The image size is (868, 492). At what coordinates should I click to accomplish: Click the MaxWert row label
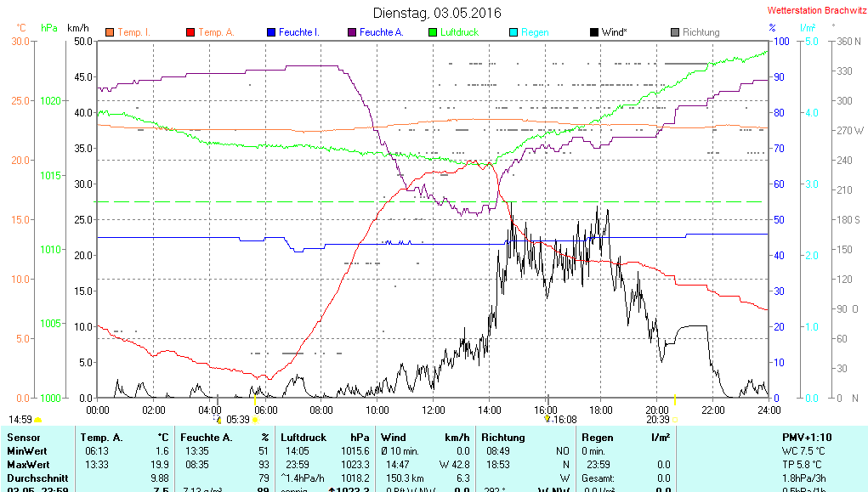point(26,465)
